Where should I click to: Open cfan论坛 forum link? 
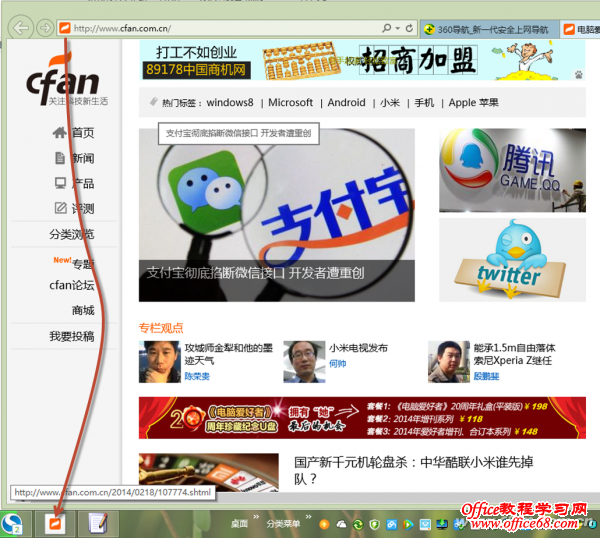coord(72,285)
